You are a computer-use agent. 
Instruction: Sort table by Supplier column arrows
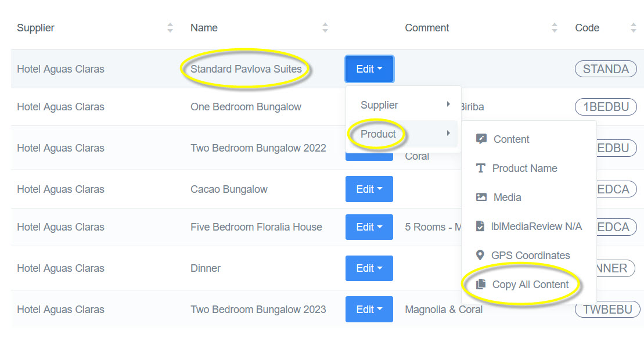click(x=170, y=28)
